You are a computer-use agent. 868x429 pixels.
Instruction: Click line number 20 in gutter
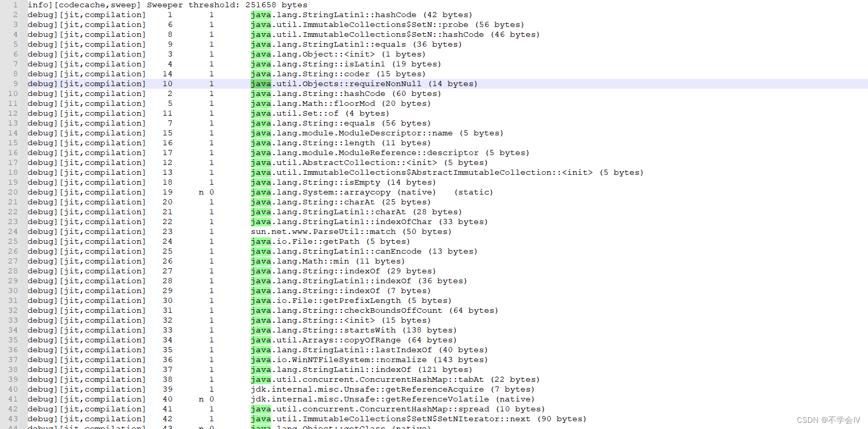pos(13,192)
